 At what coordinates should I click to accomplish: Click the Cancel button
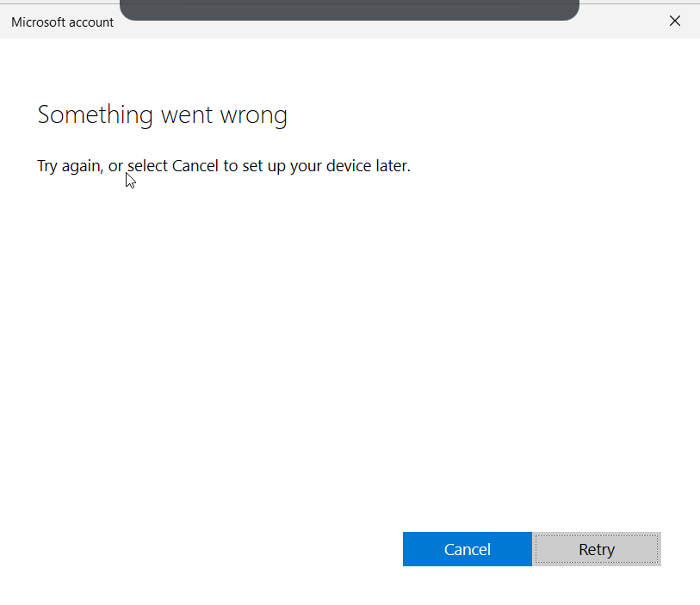[467, 549]
